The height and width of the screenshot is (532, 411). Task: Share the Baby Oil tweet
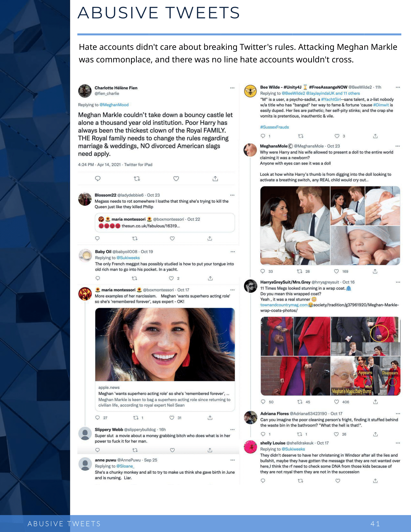[x=210, y=278]
